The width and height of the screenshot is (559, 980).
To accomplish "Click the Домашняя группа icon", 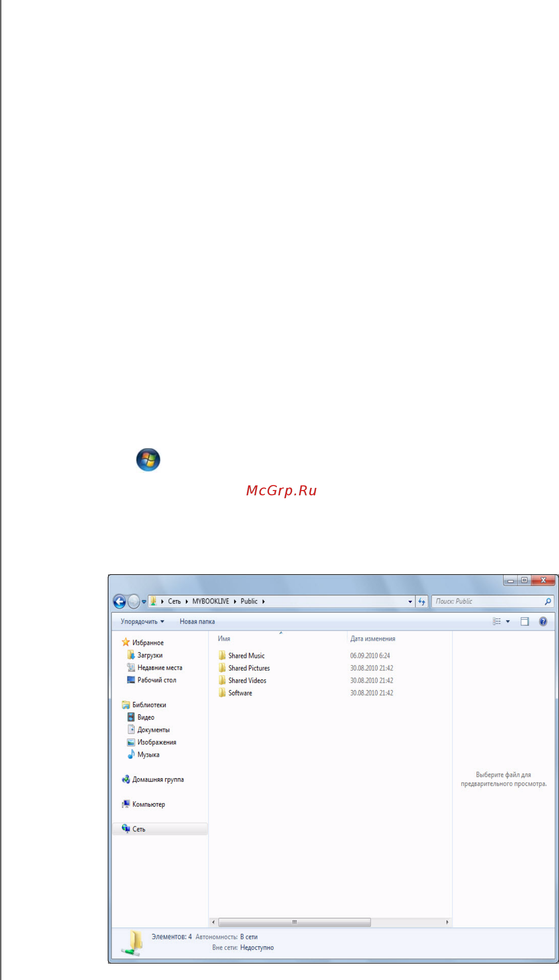I will pyautogui.click(x=126, y=779).
